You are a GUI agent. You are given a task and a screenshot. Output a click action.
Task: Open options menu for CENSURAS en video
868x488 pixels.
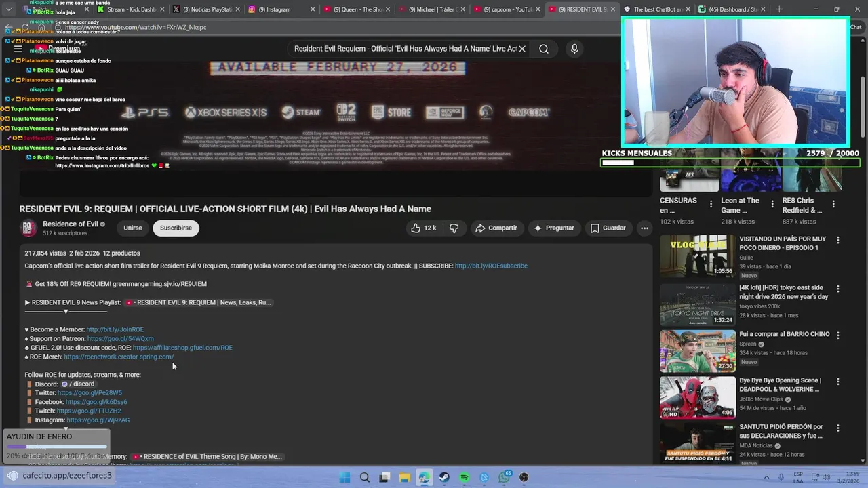[711, 203]
